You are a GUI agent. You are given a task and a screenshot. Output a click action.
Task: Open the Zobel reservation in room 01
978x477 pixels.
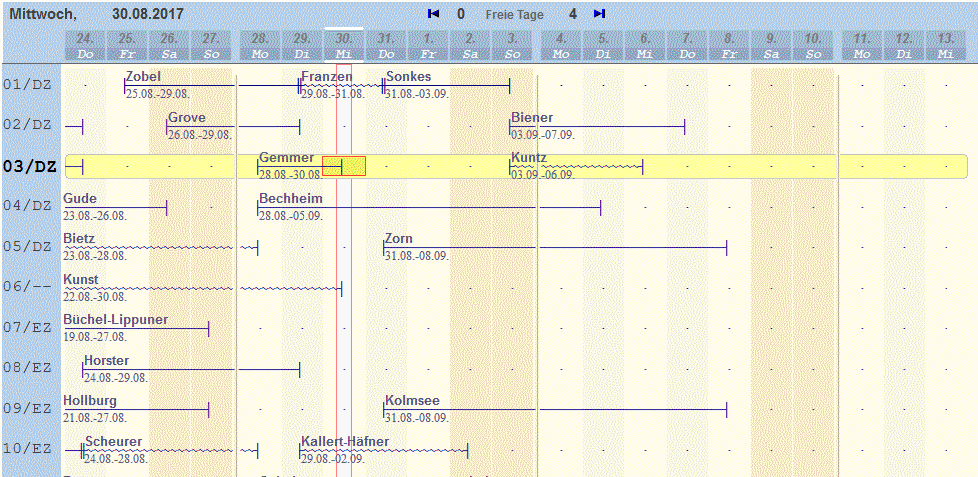(143, 77)
